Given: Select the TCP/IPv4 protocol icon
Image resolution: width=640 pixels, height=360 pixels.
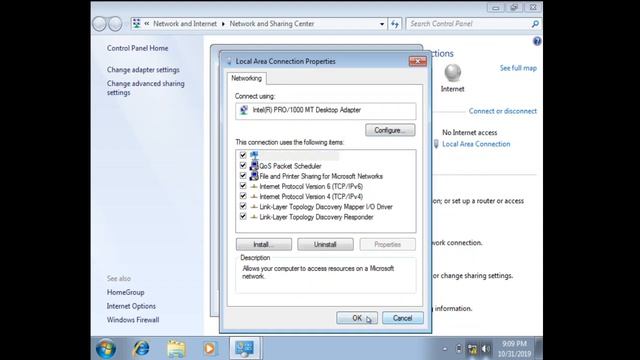Looking at the screenshot, I should [254, 196].
